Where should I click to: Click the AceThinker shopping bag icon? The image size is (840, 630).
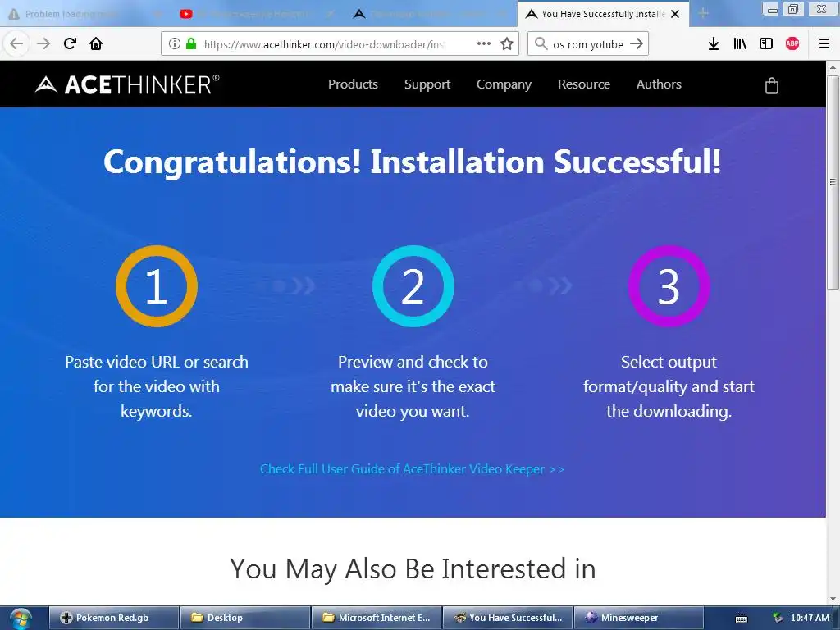[x=771, y=85]
